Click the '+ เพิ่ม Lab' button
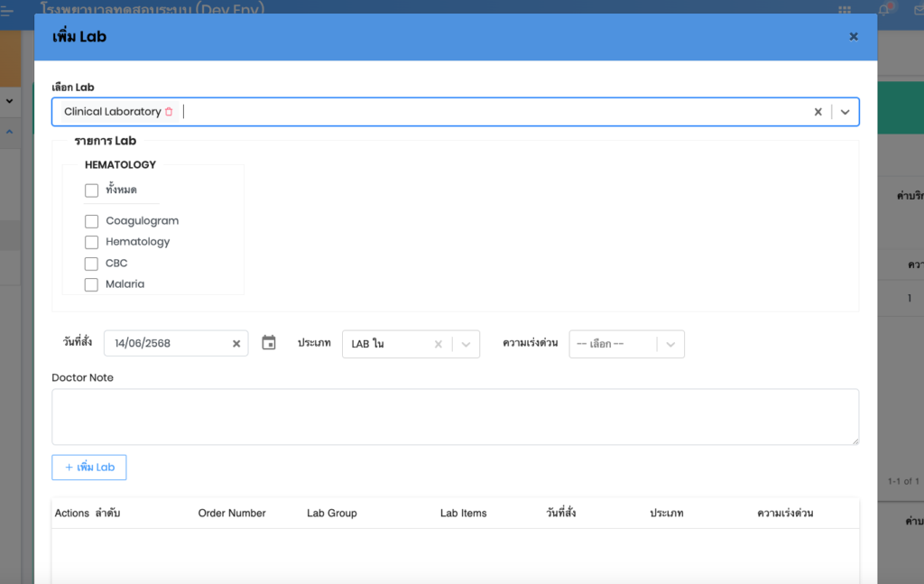The image size is (924, 584). coord(89,468)
